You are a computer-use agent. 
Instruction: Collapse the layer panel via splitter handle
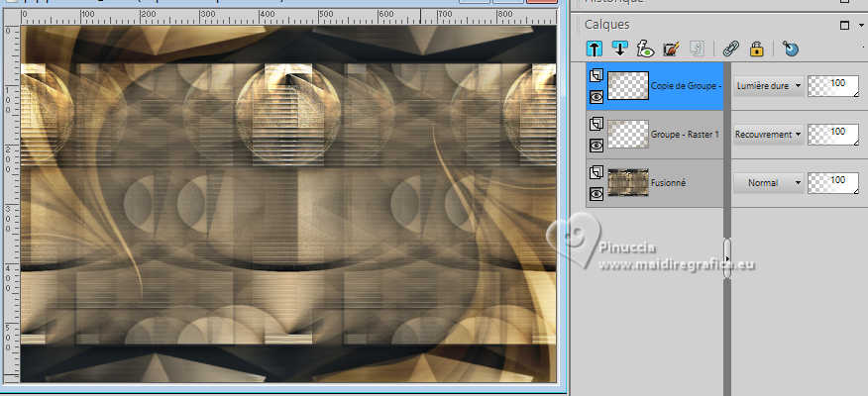point(727,258)
